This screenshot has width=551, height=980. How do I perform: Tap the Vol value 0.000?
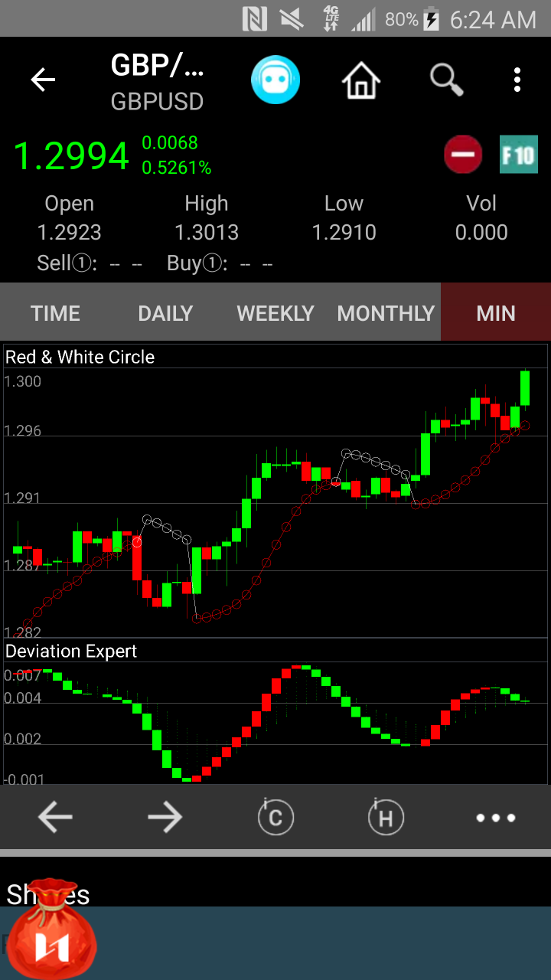481,232
